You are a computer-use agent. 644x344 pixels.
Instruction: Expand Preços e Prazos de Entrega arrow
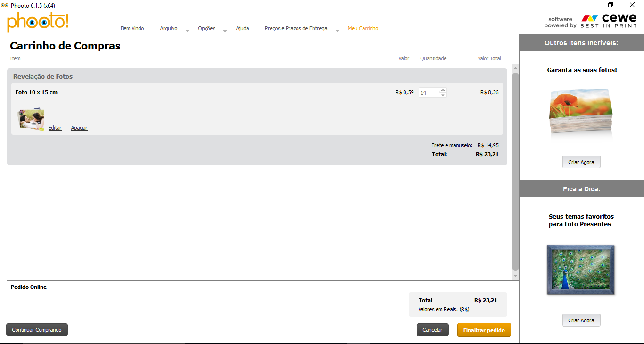[x=337, y=31]
